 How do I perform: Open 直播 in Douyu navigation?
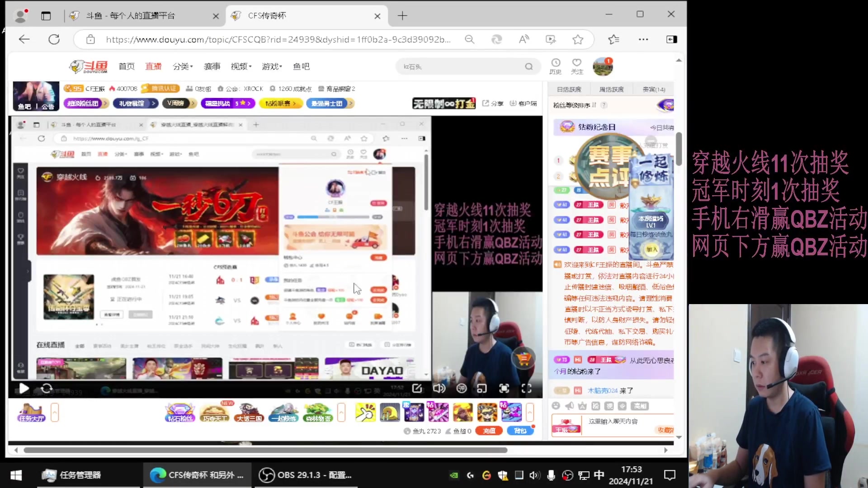coord(153,66)
